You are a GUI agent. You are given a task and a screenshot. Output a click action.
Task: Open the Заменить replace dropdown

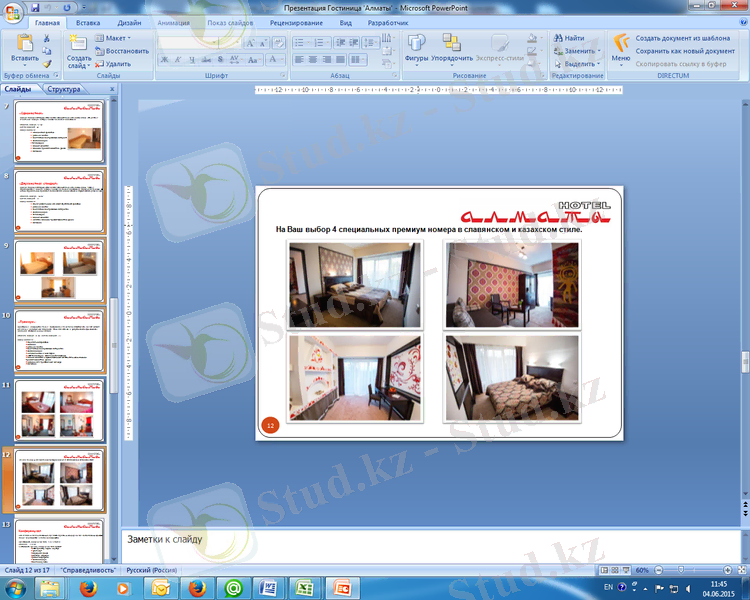tap(577, 51)
